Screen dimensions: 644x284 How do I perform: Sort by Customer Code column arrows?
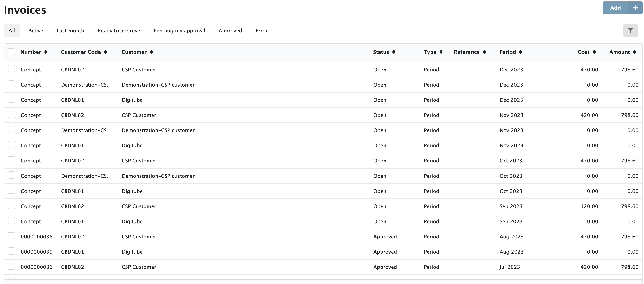(x=106, y=52)
